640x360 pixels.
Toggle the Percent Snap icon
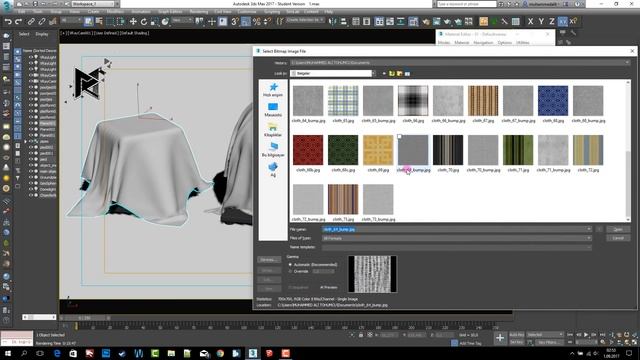[256, 22]
